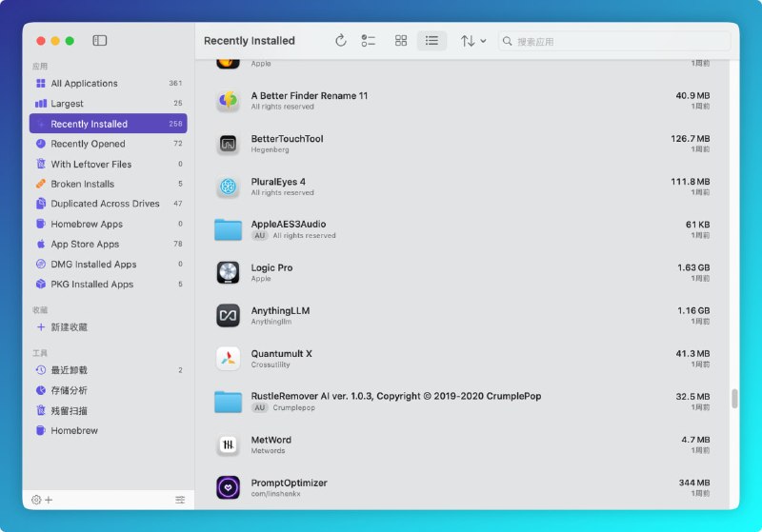Image resolution: width=762 pixels, height=532 pixels.
Task: Click the AU badge on RustleRemover row
Action: 260,407
